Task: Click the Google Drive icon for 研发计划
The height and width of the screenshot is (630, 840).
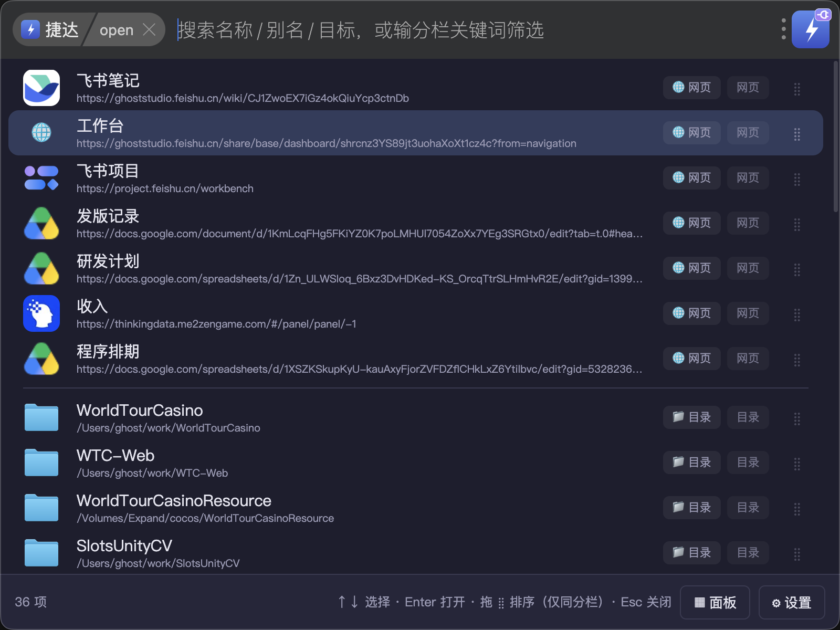Action: click(x=41, y=268)
